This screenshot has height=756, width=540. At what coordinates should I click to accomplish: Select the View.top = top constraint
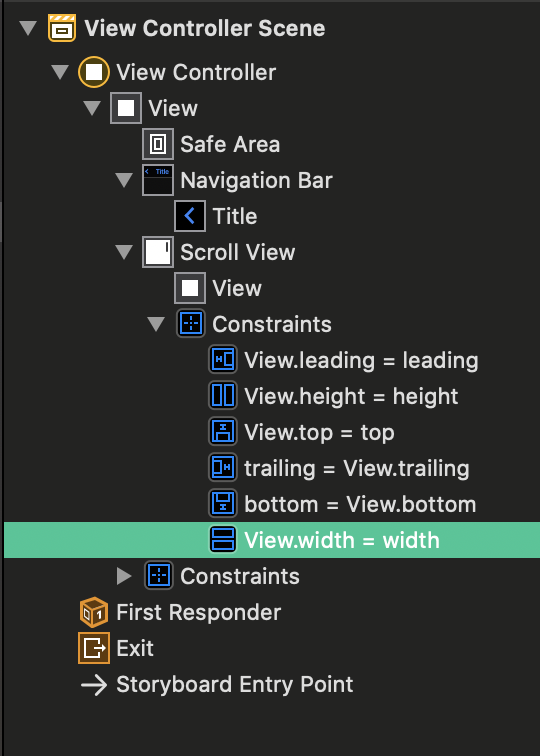coord(302,432)
